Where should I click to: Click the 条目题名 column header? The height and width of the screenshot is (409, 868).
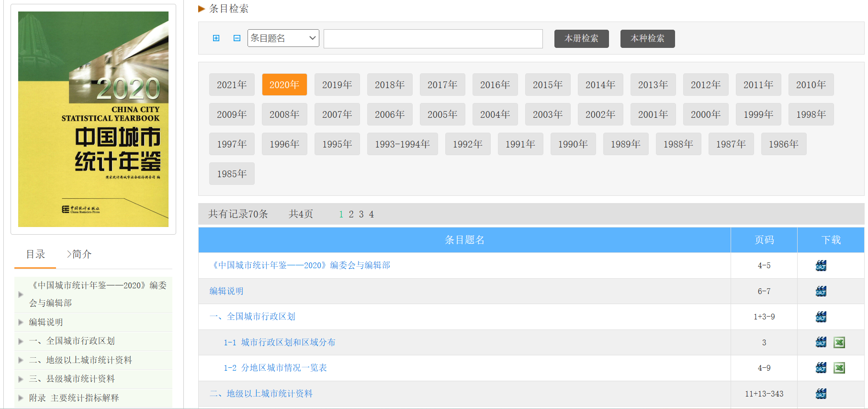pos(464,240)
